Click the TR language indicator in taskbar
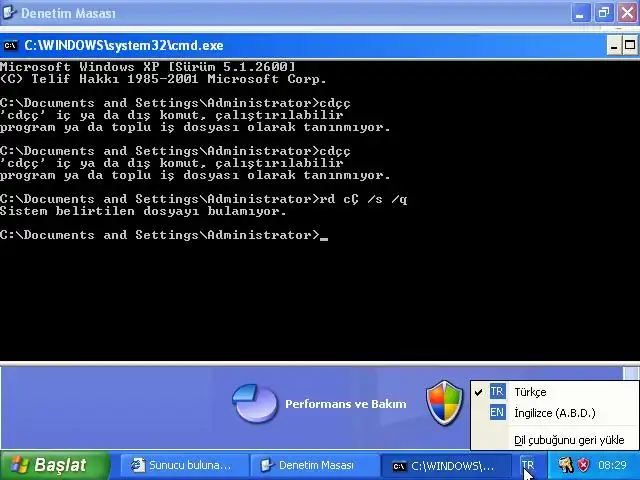Screen dimensions: 640x480 [x=527, y=465]
